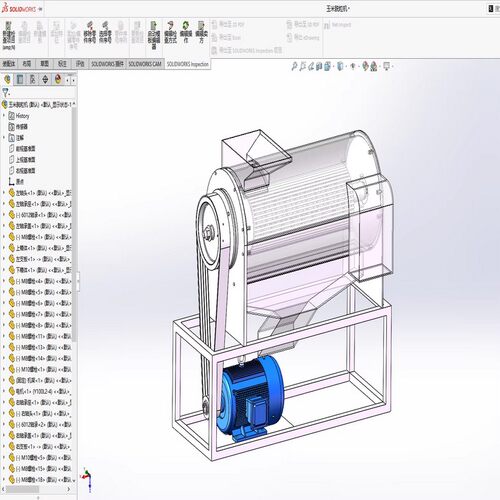500x500 pixels.
Task: Click the panel tabs right-scroll arrow
Action: click(x=74, y=80)
